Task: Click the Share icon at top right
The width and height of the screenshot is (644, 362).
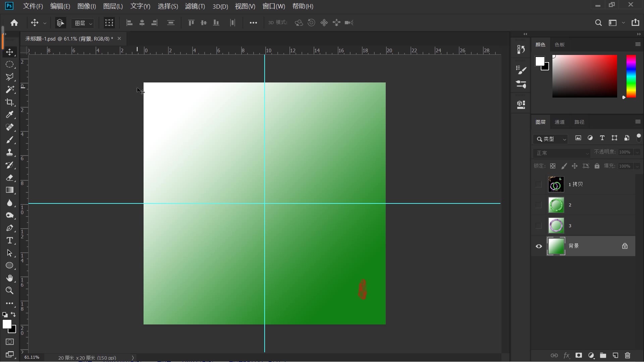Action: 635,22
